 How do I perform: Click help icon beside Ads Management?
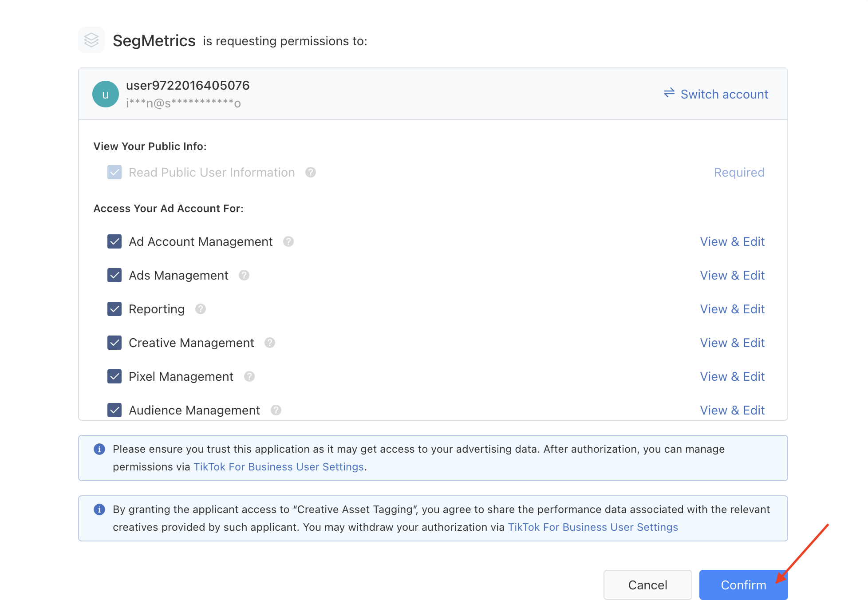(x=244, y=275)
